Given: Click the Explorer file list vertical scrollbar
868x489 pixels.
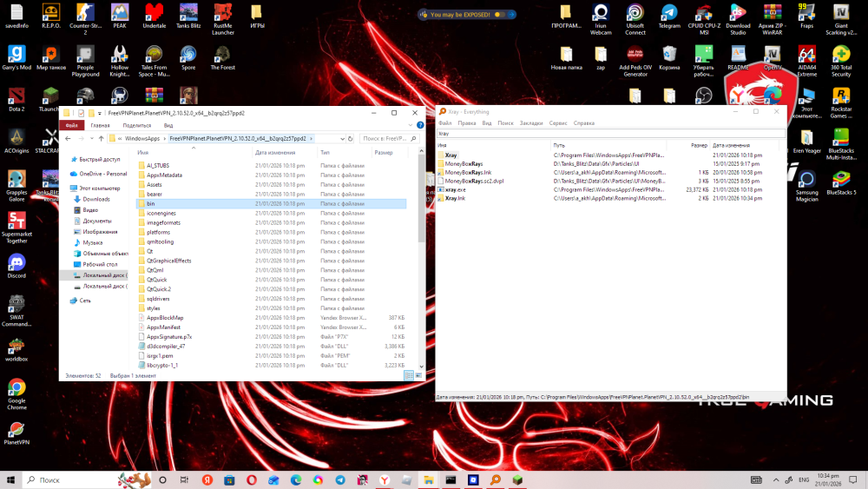Looking at the screenshot, I should 421,258.
